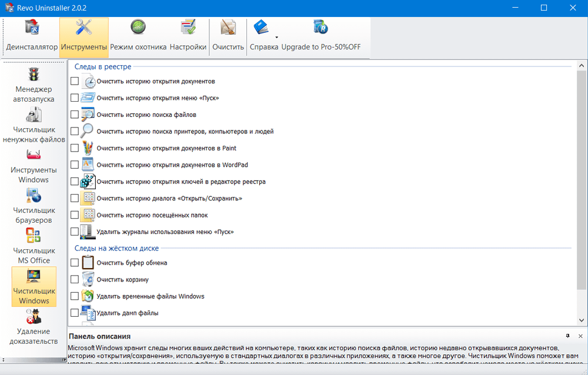Close the Панель описания panel
The image size is (588, 375).
coord(580,336)
